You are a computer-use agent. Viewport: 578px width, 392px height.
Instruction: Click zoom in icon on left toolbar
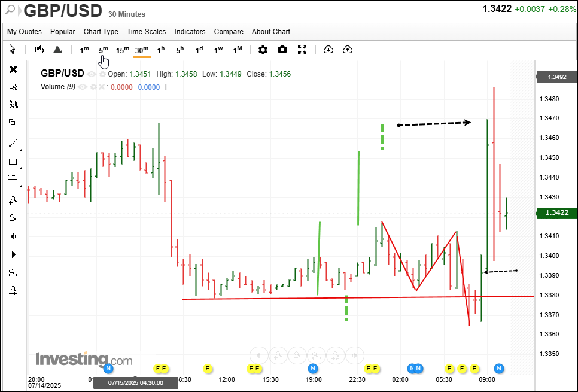click(13, 200)
